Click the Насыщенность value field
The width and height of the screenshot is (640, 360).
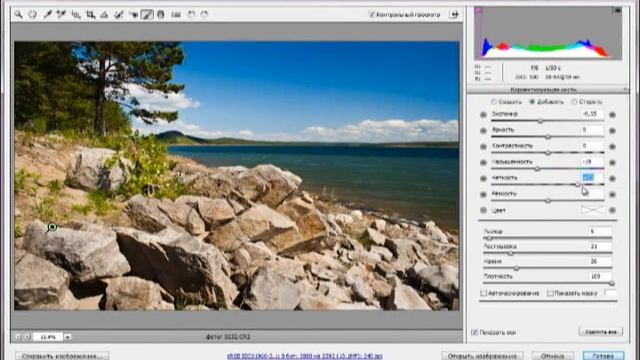coord(592,162)
